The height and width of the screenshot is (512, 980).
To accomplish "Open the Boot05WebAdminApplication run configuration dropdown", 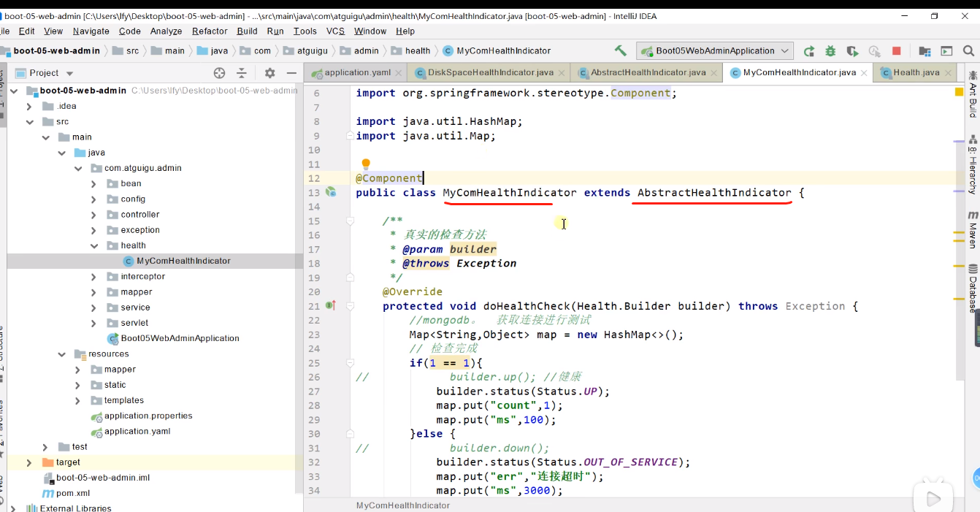I will [715, 50].
